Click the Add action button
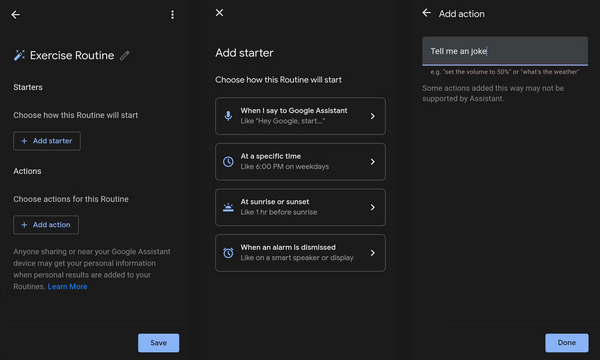The height and width of the screenshot is (360, 600). click(x=46, y=225)
